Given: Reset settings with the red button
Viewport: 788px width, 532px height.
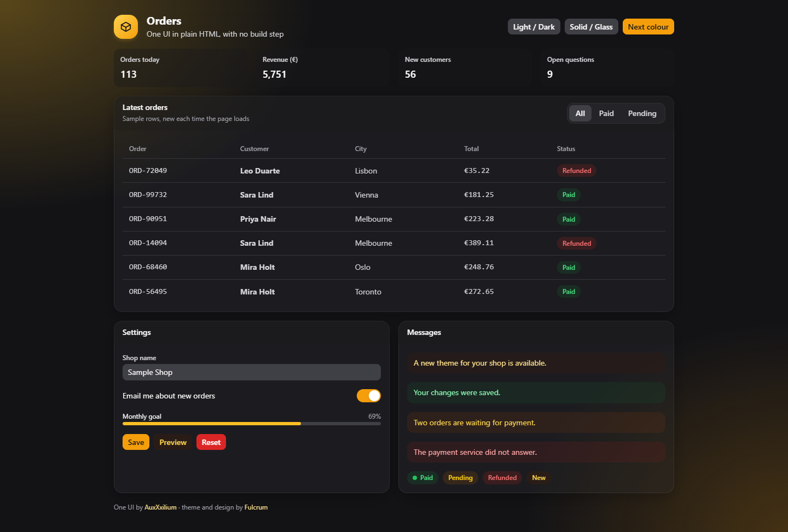Looking at the screenshot, I should pyautogui.click(x=211, y=442).
